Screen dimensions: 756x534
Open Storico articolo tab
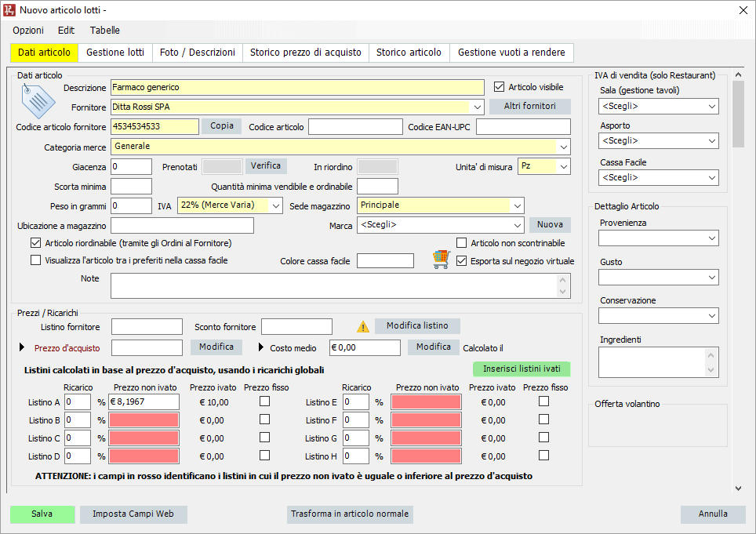click(409, 53)
